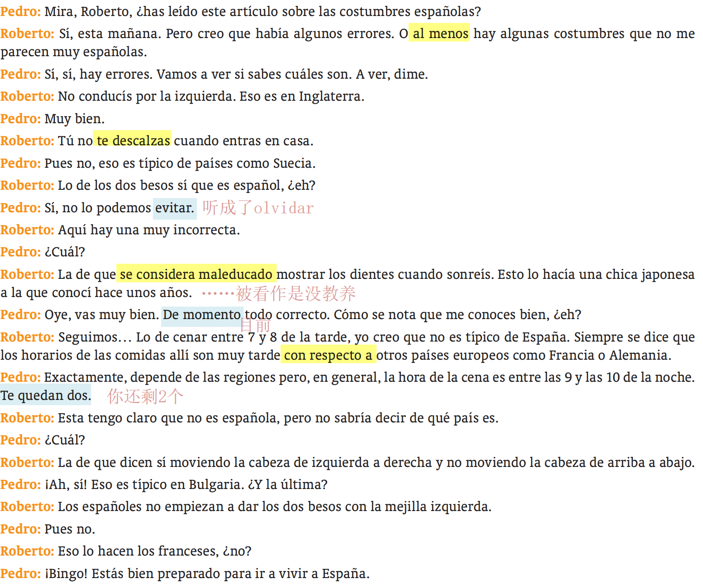This screenshot has height=588, width=703.
Task: Click the highlighted text "te descalzas"
Action: [132, 141]
